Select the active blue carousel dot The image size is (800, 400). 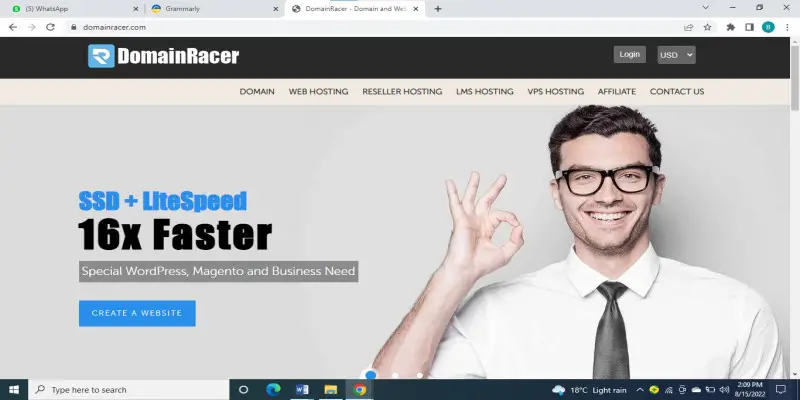click(371, 375)
